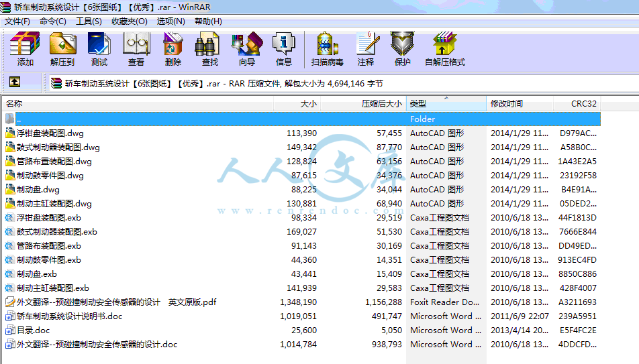Select the file 制动鼓零件图.dwg
This screenshot has height=364, width=639.
[x=50, y=176]
